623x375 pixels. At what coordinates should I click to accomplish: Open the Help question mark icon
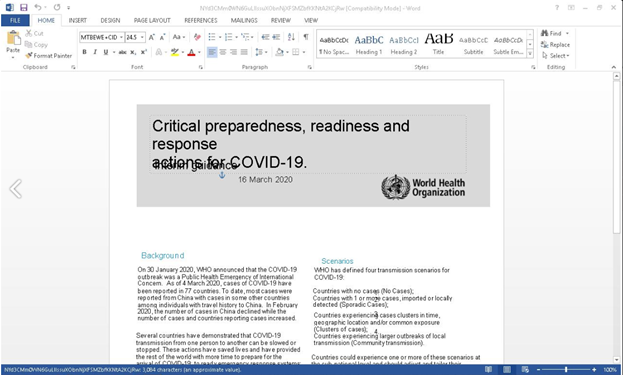tap(557, 8)
